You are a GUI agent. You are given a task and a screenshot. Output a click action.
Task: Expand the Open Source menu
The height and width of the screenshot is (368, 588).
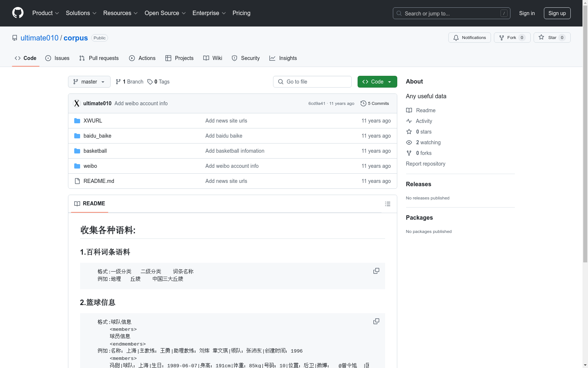point(165,13)
